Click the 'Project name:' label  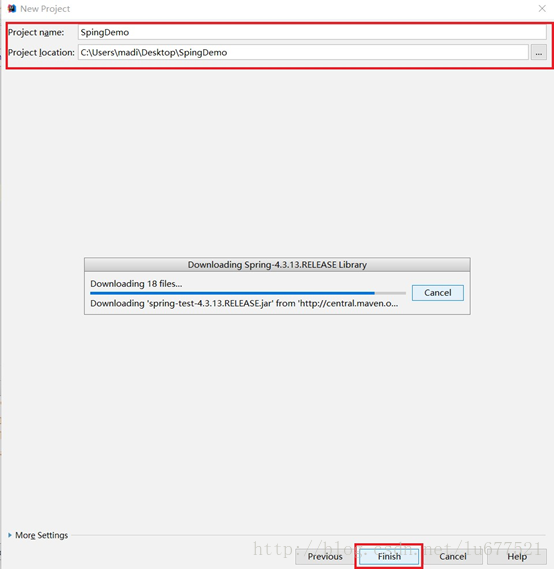(36, 32)
